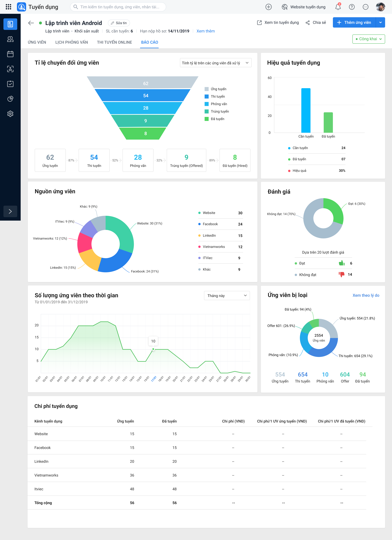
Task: Click the globe Website tuyển dụng icon
Action: [x=285, y=7]
